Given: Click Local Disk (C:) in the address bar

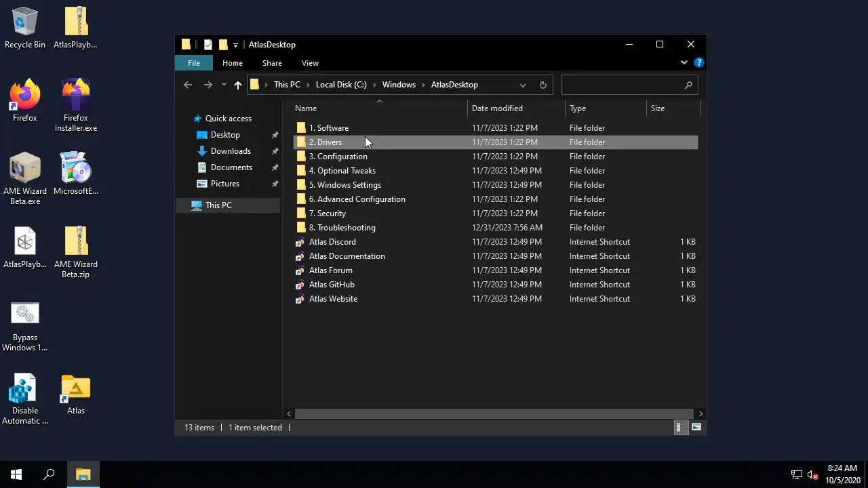Looking at the screenshot, I should click(x=341, y=85).
